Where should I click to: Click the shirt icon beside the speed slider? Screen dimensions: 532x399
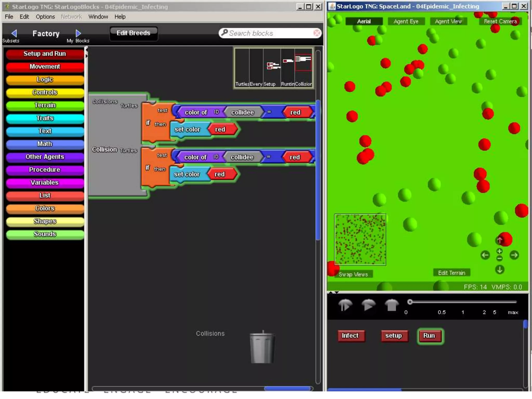[391, 305]
